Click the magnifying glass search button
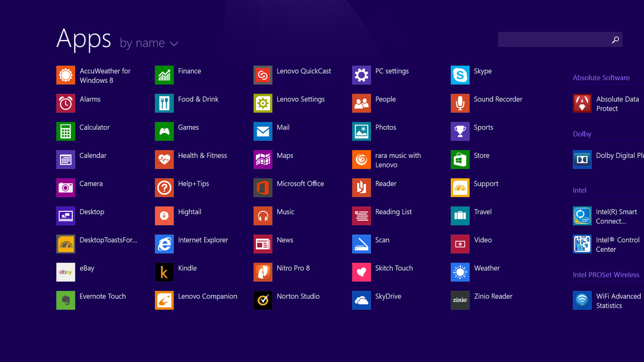 [615, 40]
